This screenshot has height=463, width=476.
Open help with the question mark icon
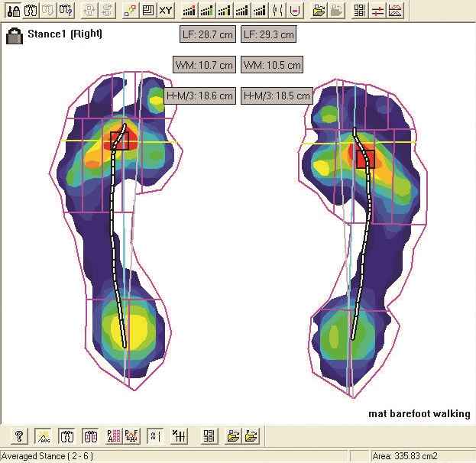pos(19,436)
